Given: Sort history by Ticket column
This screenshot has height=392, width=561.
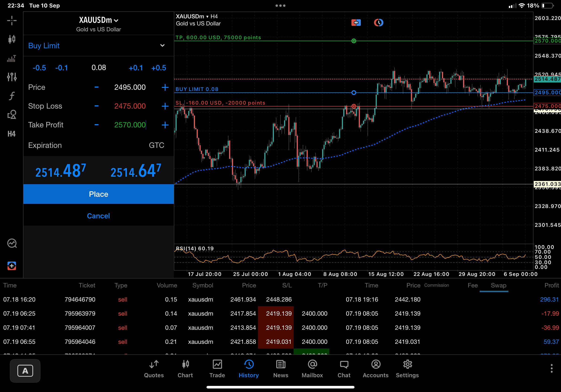Looking at the screenshot, I should pyautogui.click(x=87, y=285).
